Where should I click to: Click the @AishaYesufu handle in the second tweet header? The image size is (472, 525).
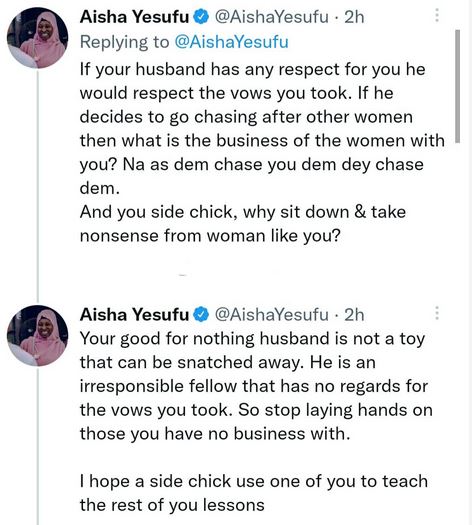(271, 314)
